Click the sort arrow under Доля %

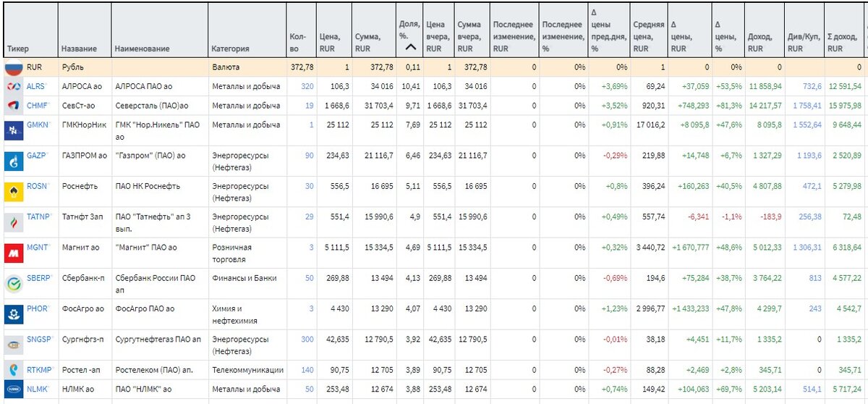point(411,48)
